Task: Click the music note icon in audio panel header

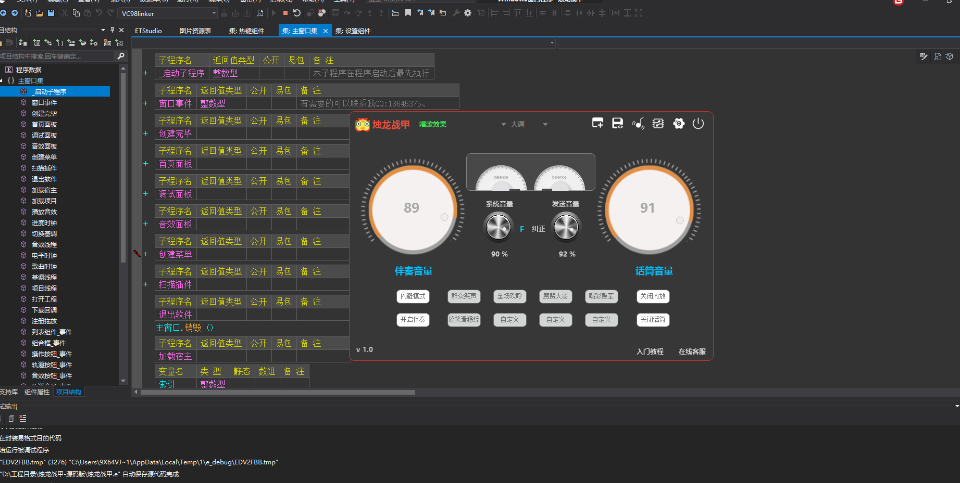Action: point(638,124)
